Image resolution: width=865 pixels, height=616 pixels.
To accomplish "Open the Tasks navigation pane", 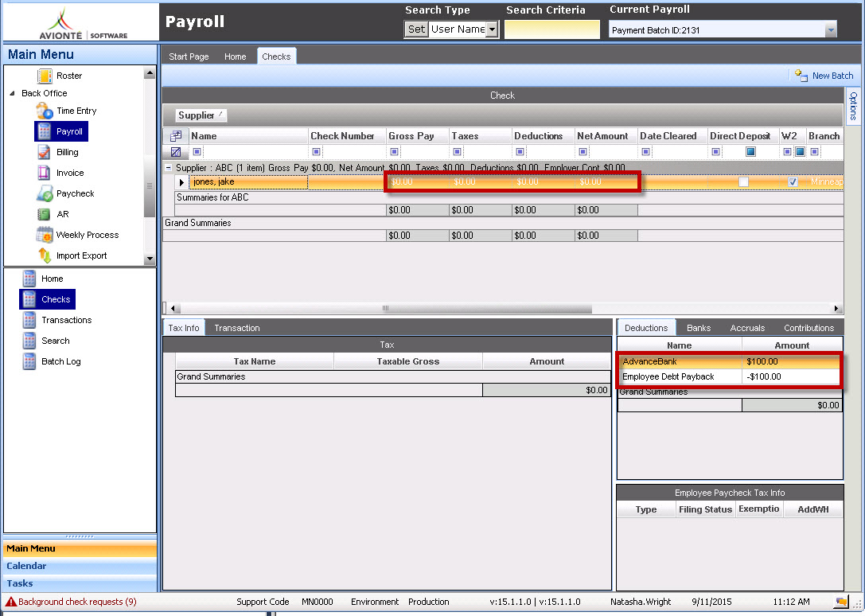I will pos(80,583).
